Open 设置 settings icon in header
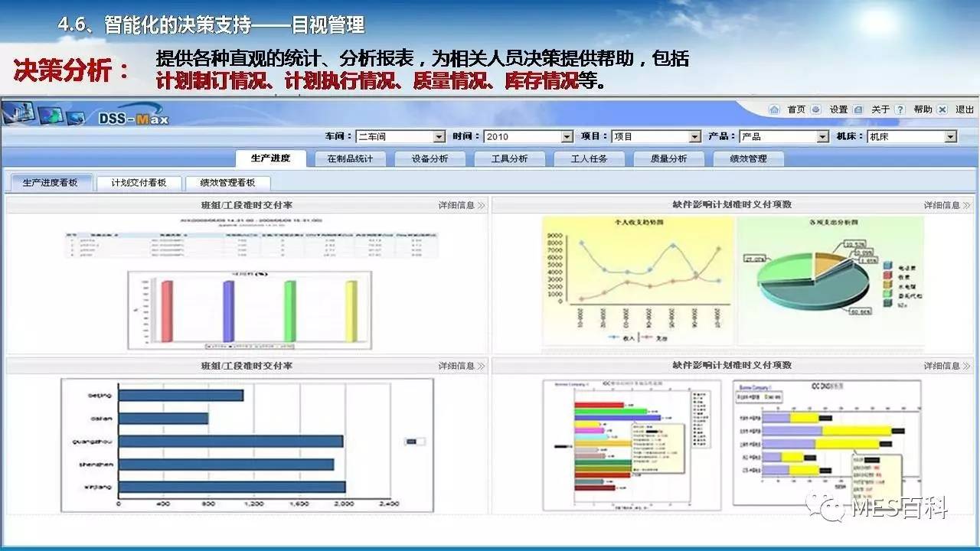Image resolution: width=980 pixels, height=551 pixels. (x=816, y=109)
